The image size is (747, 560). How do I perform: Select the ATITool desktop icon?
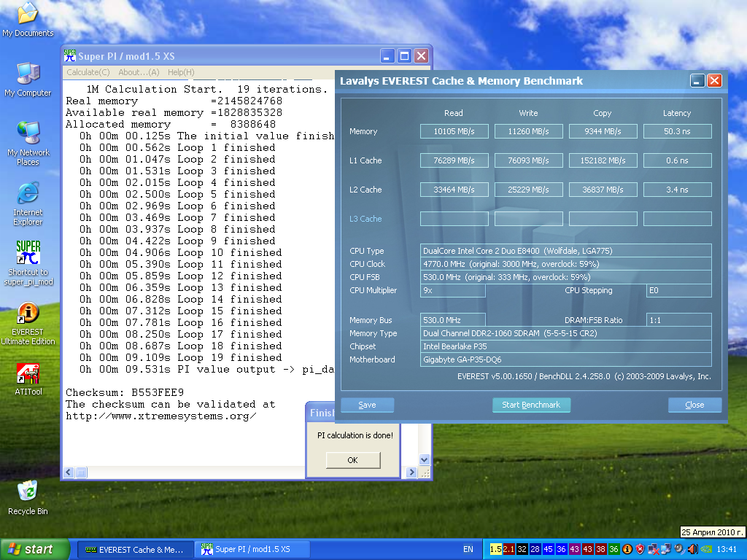coord(28,379)
